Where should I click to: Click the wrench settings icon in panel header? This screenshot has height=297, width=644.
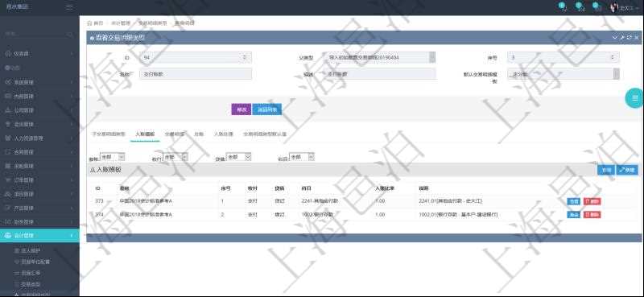(622, 37)
